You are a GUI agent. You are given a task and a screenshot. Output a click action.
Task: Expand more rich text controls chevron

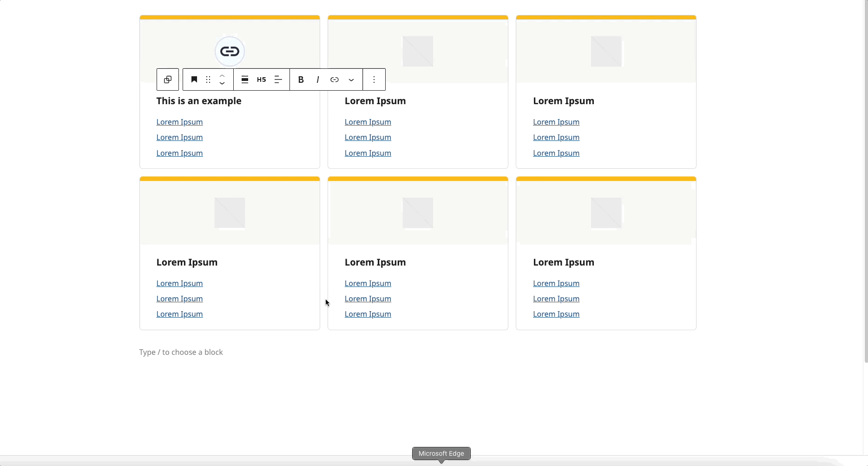(x=351, y=80)
